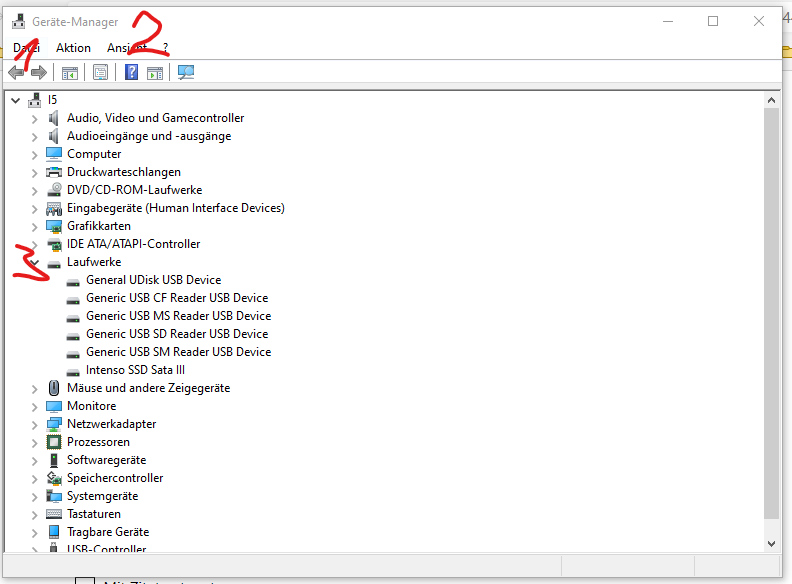Select Generic USB MS Reader USB Device

point(178,316)
